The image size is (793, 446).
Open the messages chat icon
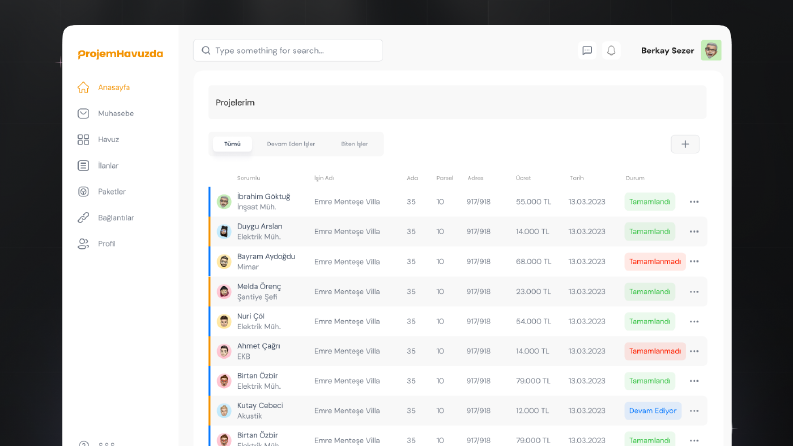pyautogui.click(x=587, y=51)
